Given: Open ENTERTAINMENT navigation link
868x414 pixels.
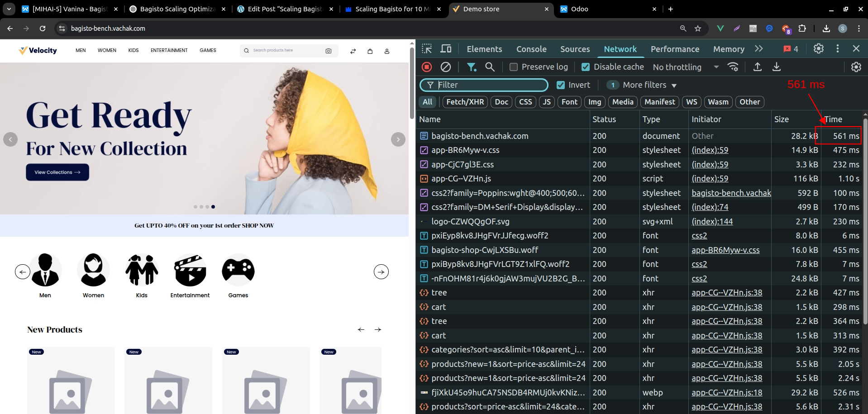Looking at the screenshot, I should pos(169,50).
